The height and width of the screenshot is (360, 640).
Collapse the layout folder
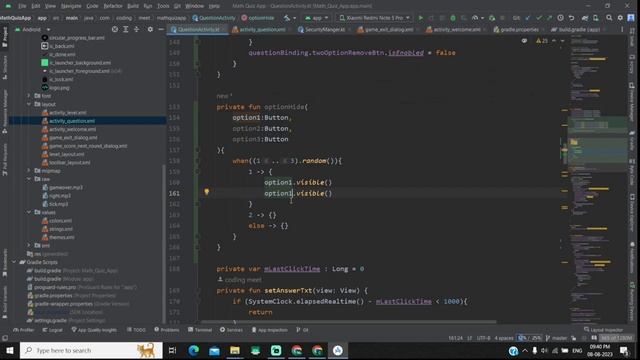point(29,104)
